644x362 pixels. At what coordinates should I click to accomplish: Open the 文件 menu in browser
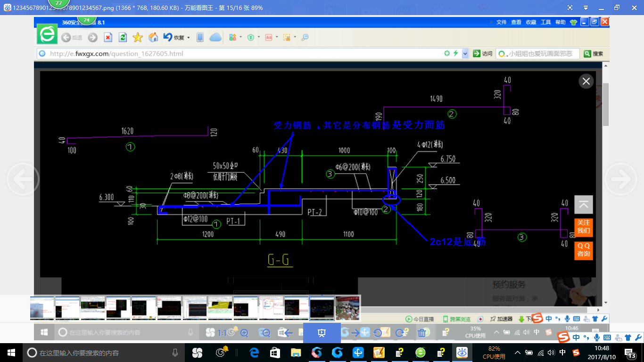point(501,22)
